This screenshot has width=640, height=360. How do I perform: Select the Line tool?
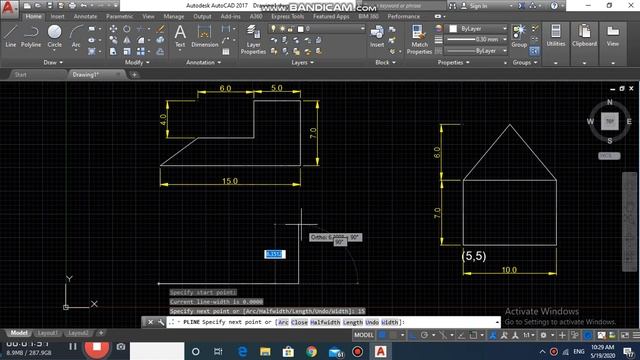10,36
